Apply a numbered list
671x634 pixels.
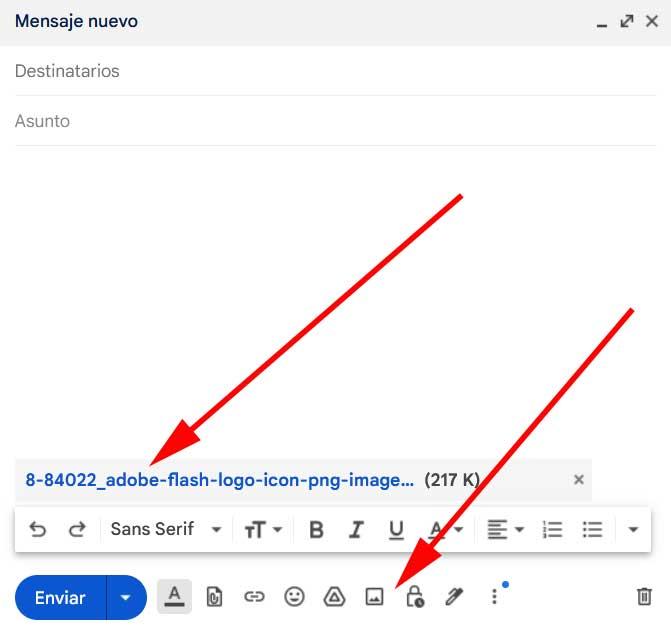coord(552,530)
